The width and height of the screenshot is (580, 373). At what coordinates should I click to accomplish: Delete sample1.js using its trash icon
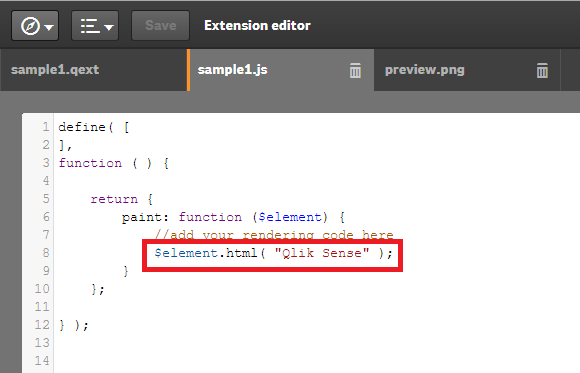[x=355, y=70]
